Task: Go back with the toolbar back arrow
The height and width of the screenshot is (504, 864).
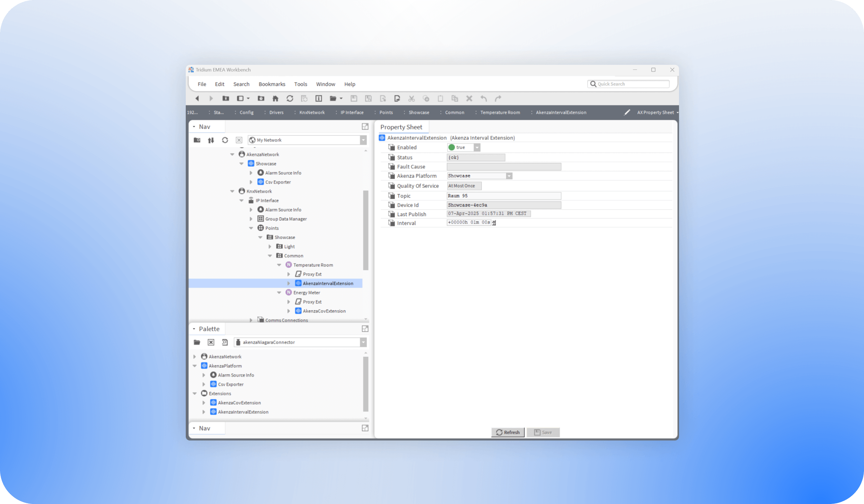Action: (197, 98)
